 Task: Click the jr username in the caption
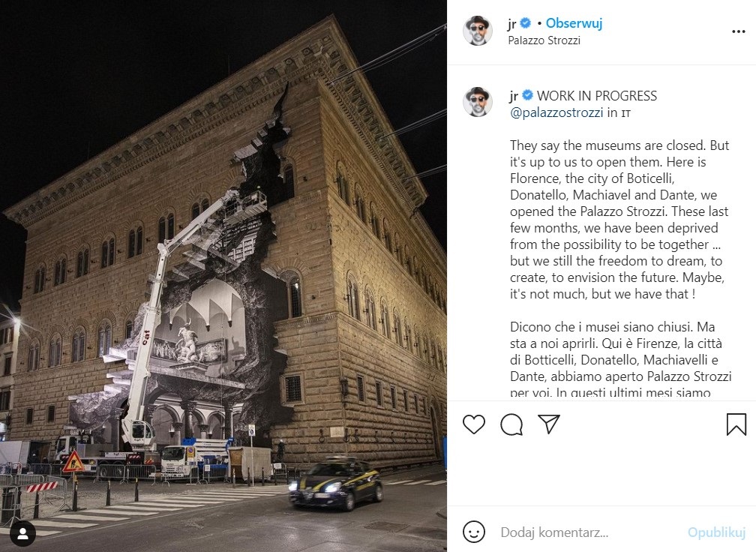(x=514, y=96)
